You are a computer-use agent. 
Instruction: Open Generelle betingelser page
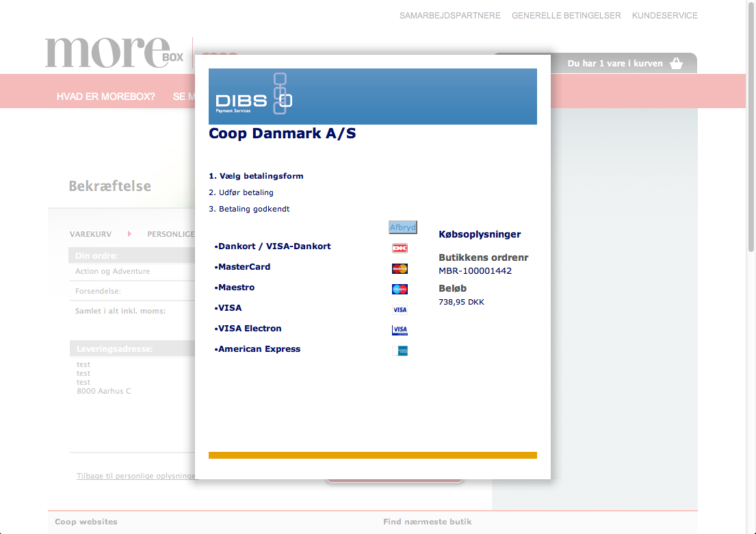point(566,16)
